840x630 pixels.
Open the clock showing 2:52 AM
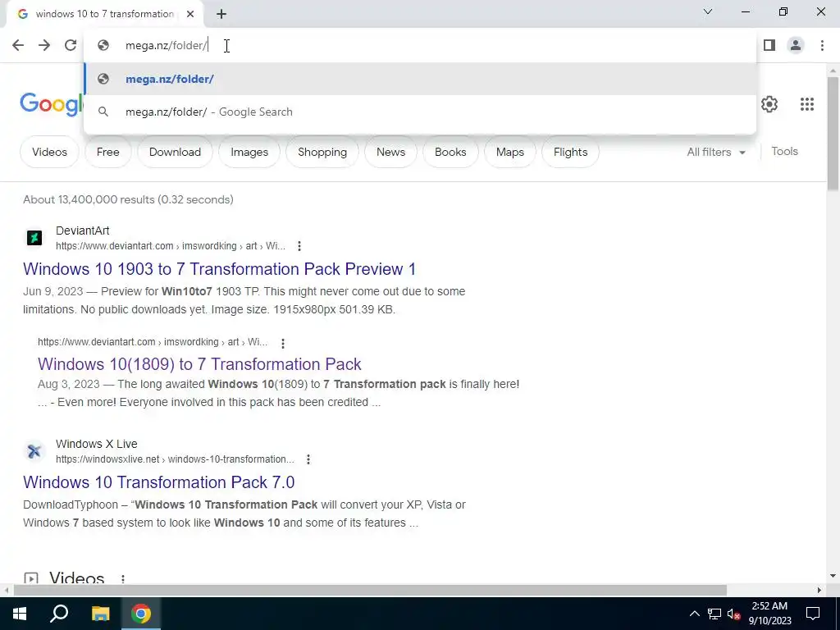point(769,614)
